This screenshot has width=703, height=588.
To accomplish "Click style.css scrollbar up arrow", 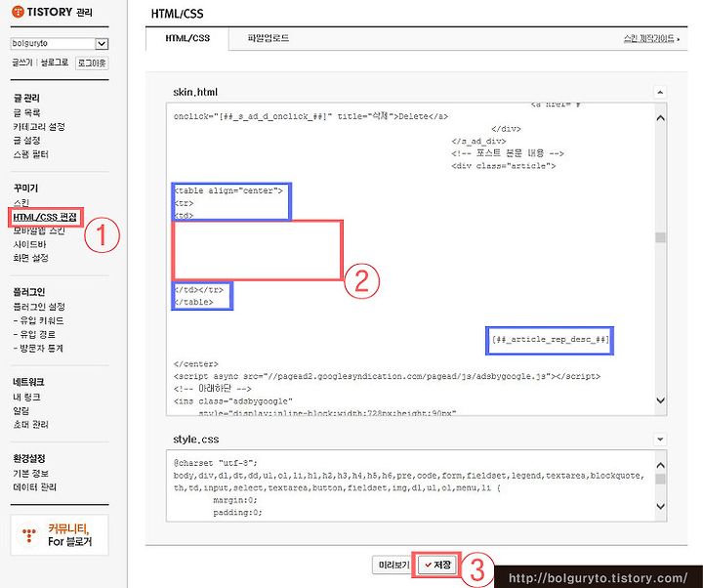I will 660,466.
